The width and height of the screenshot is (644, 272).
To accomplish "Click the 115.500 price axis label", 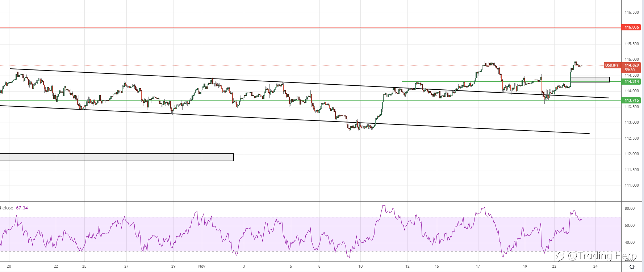I will point(632,44).
